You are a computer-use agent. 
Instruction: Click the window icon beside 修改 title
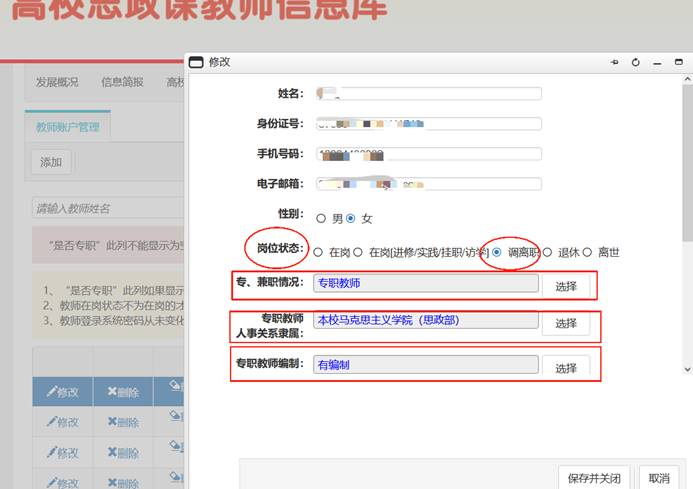click(x=196, y=62)
